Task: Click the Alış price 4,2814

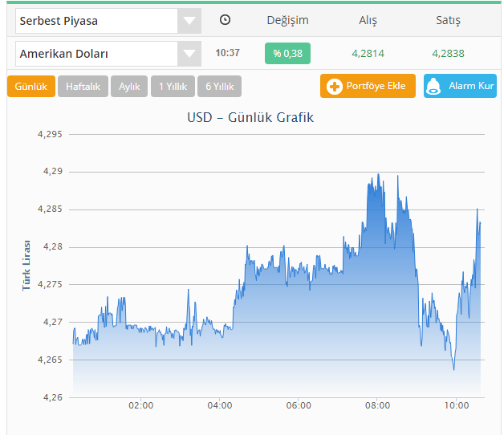Action: (368, 54)
